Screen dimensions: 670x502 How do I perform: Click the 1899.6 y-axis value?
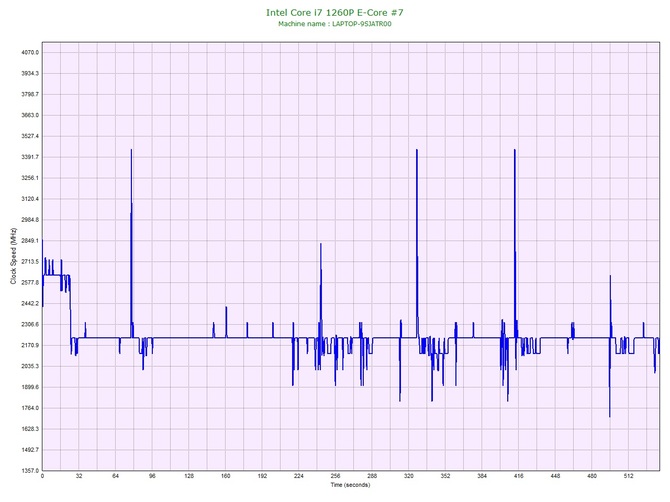(x=30, y=387)
